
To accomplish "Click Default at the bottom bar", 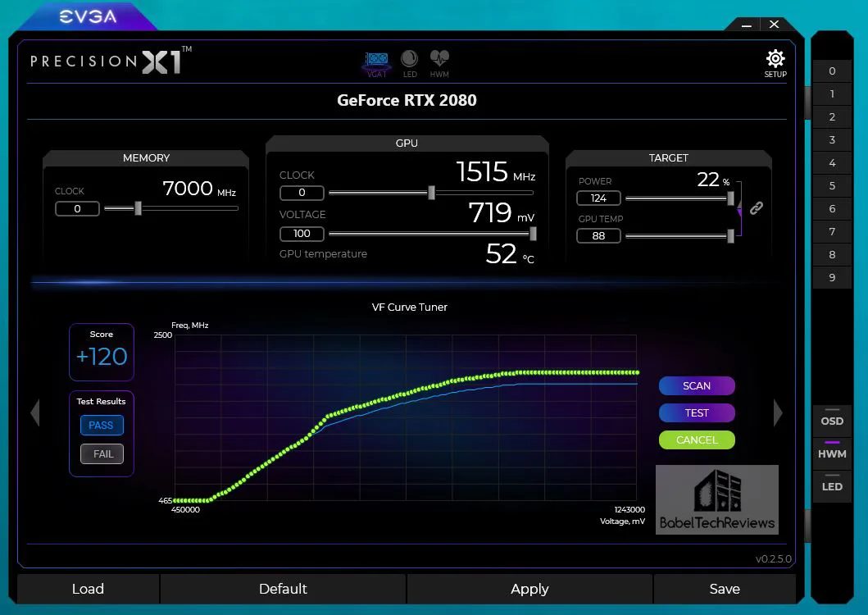I will pos(283,589).
